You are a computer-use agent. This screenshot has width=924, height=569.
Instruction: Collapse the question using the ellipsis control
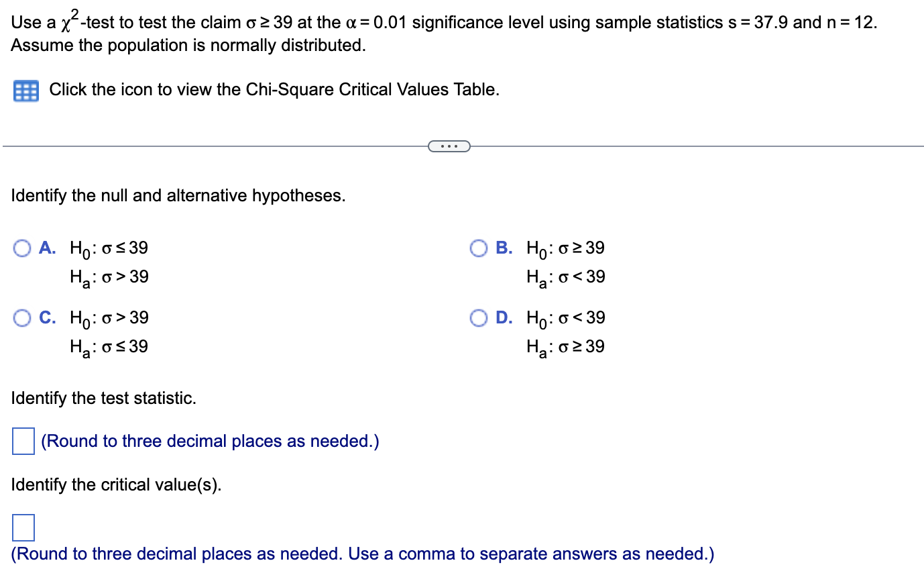click(x=449, y=145)
